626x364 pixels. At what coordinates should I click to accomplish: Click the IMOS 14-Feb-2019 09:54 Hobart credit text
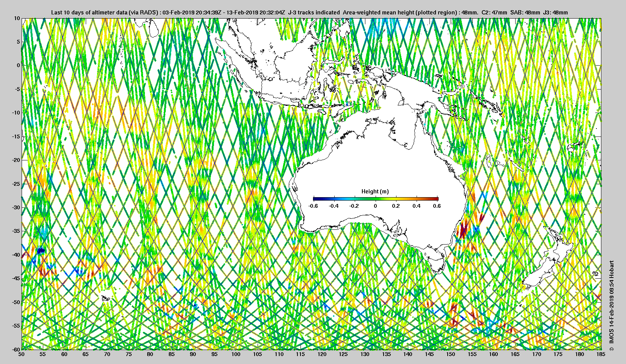point(611,306)
